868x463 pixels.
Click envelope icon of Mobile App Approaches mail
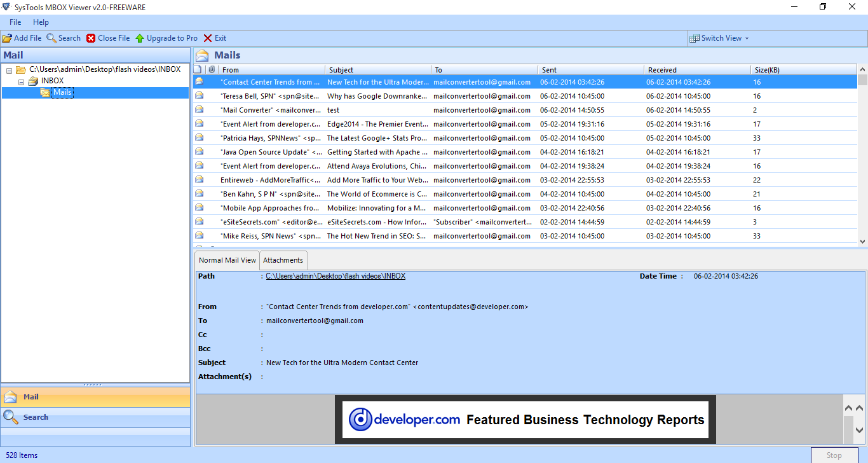pos(199,207)
